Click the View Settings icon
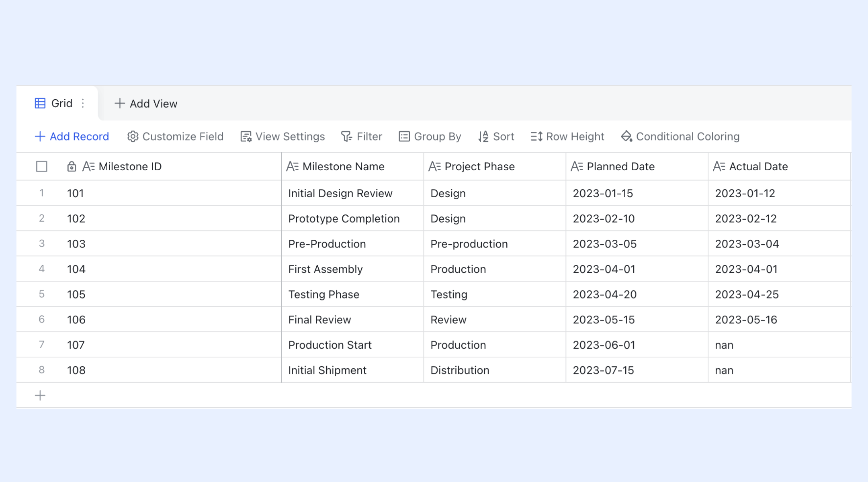The height and width of the screenshot is (482, 868). (x=246, y=137)
